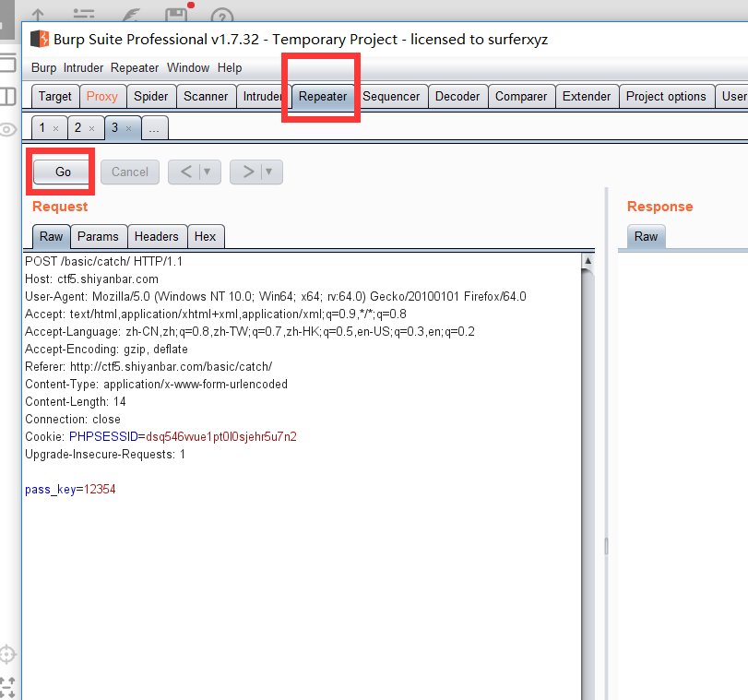Click the request editor scrollbar up arrow
748x700 pixels.
588,261
